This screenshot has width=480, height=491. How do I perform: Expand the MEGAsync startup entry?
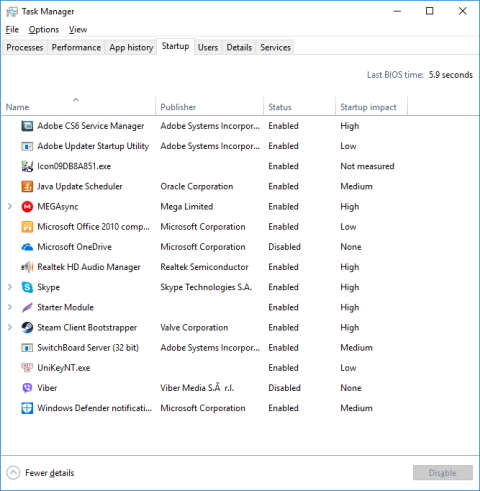[x=10, y=207]
